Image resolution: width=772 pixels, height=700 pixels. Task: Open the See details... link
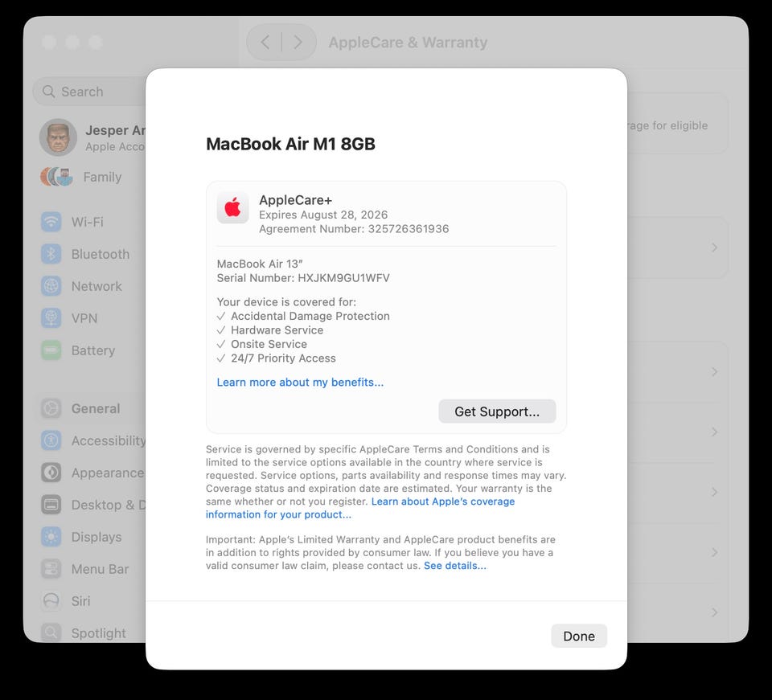tap(455, 566)
